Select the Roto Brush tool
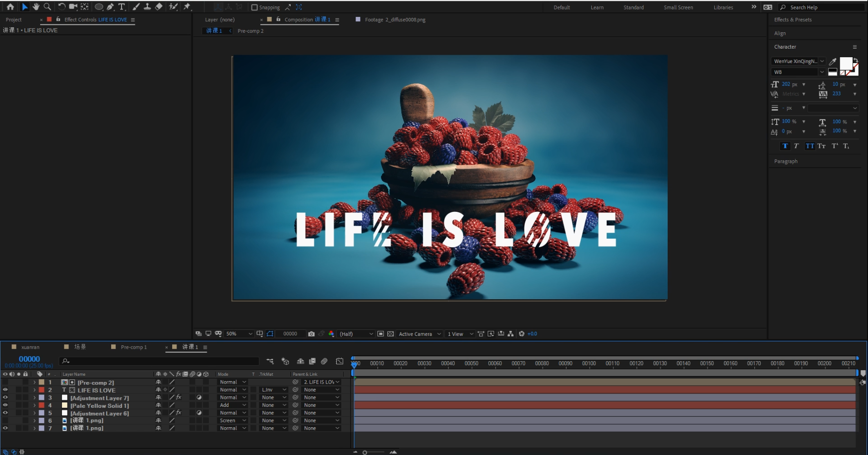 (x=173, y=7)
